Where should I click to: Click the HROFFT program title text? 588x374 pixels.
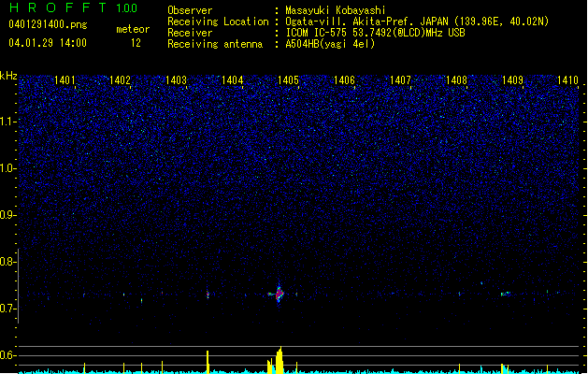(x=58, y=7)
